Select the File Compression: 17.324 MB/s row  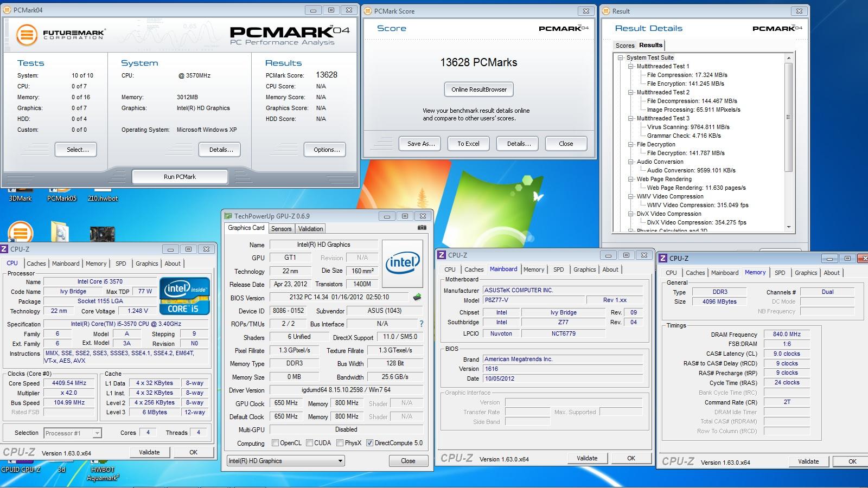[687, 75]
